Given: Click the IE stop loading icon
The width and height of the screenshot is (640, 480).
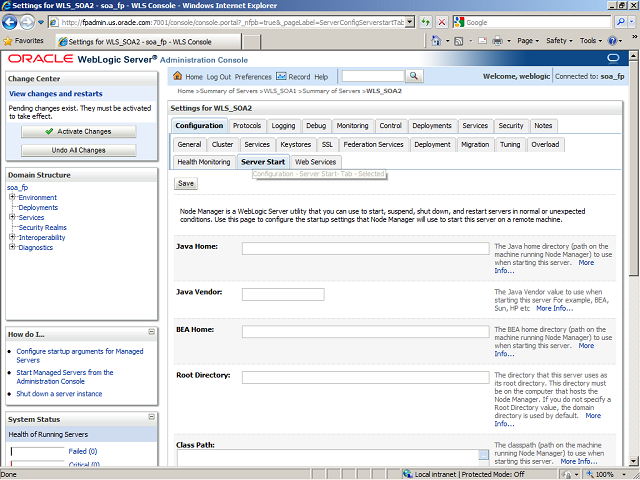Looking at the screenshot, I should pos(443,21).
